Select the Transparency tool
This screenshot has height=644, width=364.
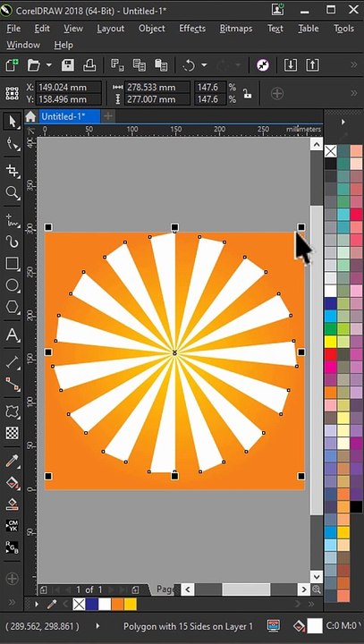point(12,433)
